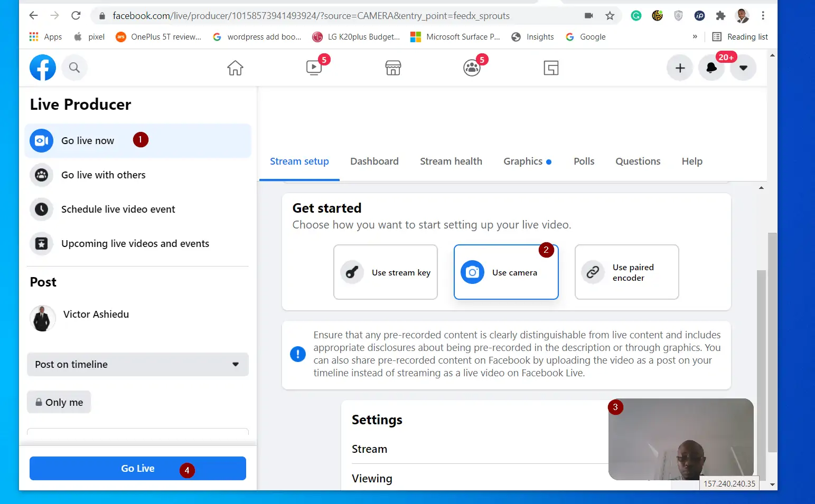Expand the Post on timeline dropdown
Screen dimensions: 815x504
click(138, 365)
